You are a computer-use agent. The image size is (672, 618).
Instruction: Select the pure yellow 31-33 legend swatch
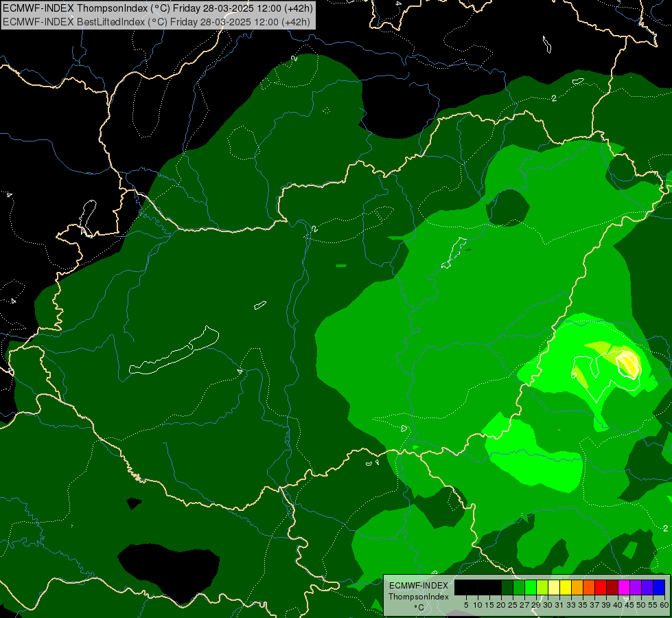pyautogui.click(x=566, y=588)
